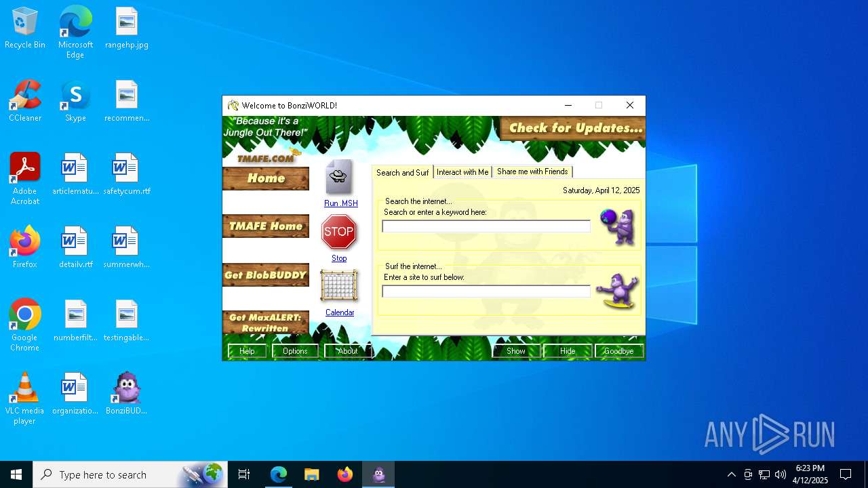This screenshot has width=868, height=488.
Task: Select testingable... image file icon
Action: [127, 321]
